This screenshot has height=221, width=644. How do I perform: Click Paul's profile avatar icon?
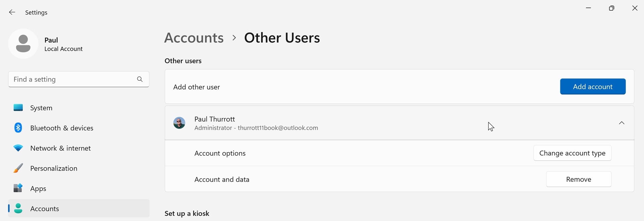[x=23, y=44]
